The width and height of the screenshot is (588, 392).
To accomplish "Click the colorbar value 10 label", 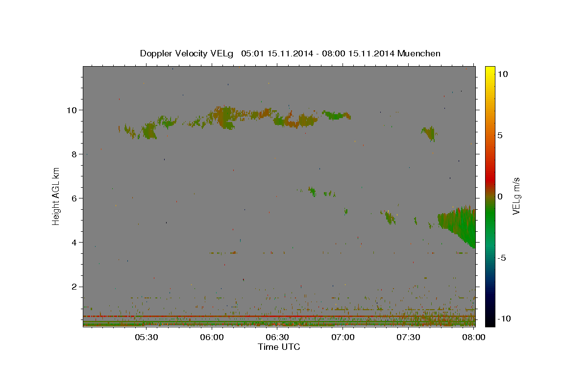I will 503,74.
